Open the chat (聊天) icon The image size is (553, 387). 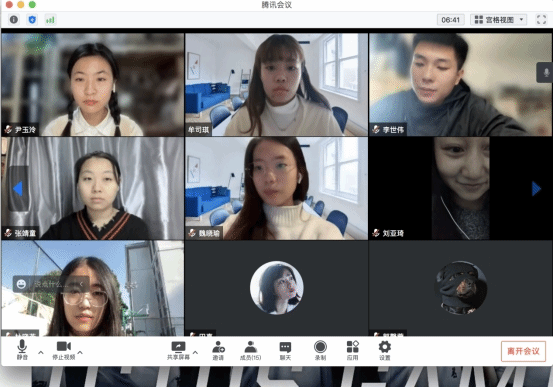click(285, 351)
